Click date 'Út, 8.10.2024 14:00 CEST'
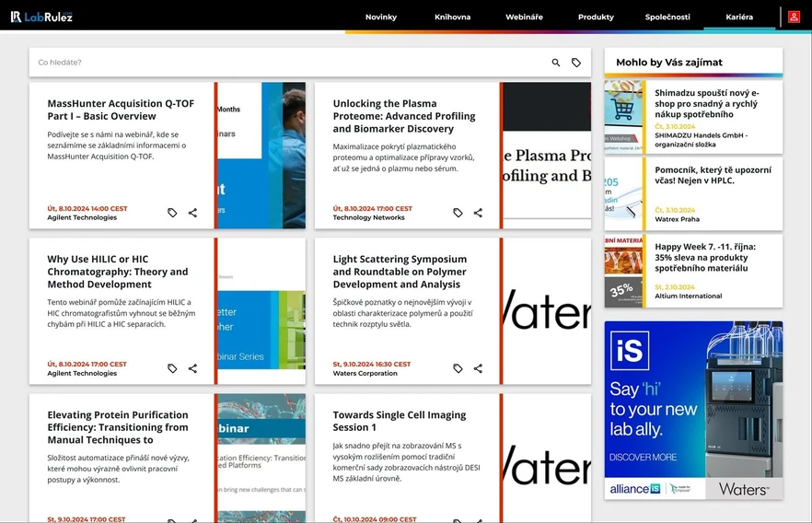The height and width of the screenshot is (523, 812). [87, 209]
